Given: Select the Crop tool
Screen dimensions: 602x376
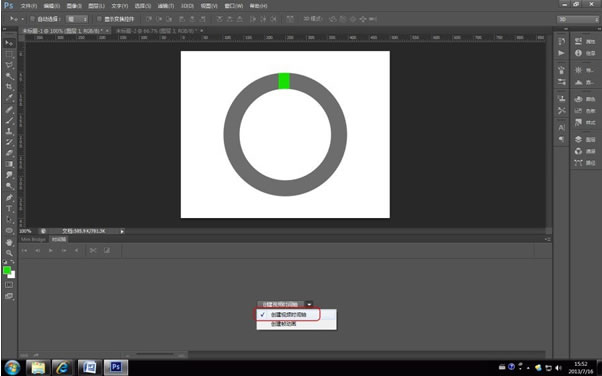Looking at the screenshot, I should click(x=9, y=87).
